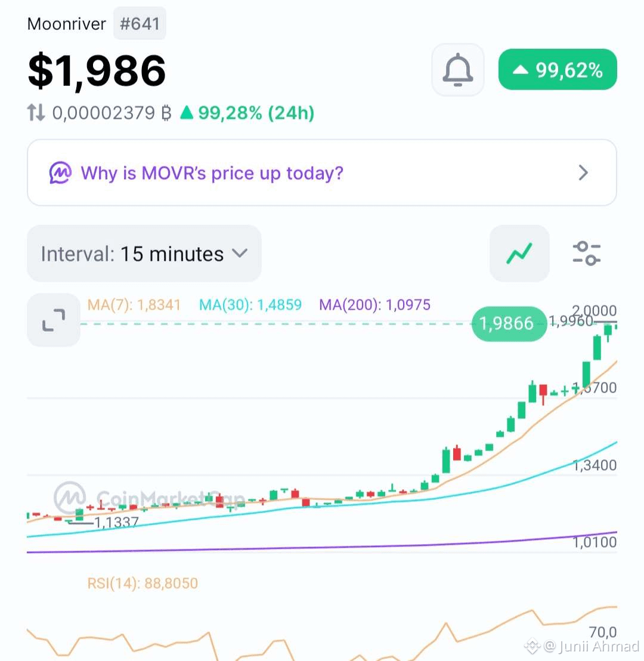Select the MA(200) indicator label
The width and height of the screenshot is (644, 661).
pos(374,304)
